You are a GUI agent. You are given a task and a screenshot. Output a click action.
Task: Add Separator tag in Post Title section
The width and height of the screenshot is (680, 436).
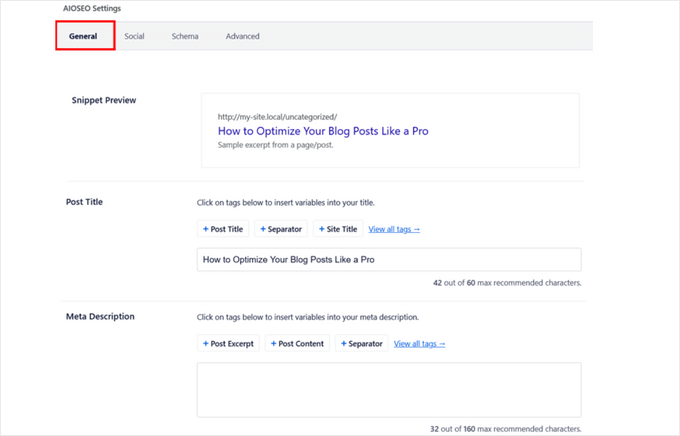280,229
